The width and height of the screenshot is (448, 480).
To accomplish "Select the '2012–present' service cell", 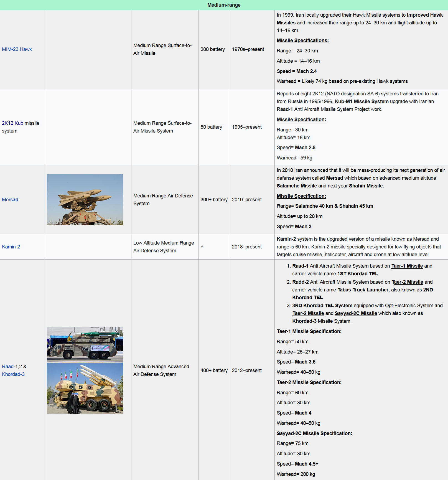I will pyautogui.click(x=252, y=370).
